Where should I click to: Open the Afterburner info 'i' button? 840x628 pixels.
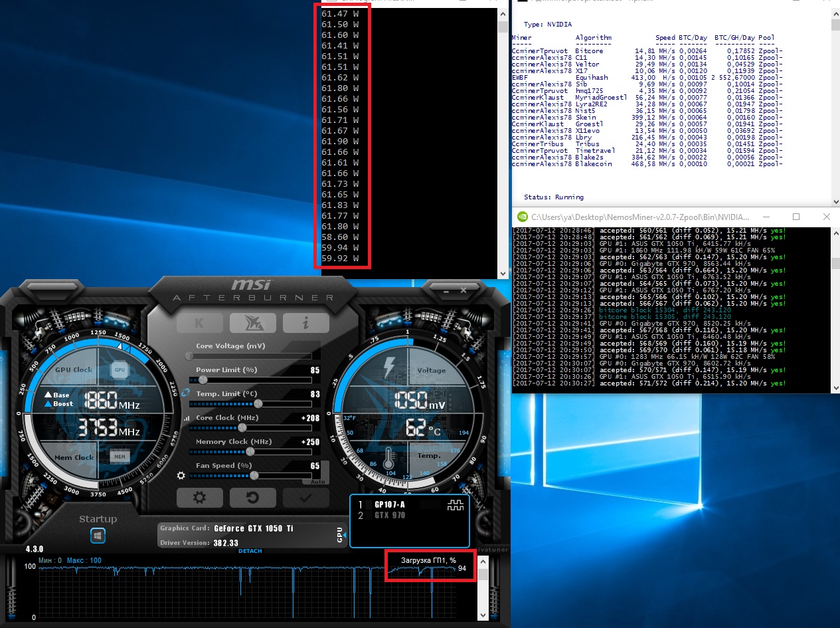tap(305, 323)
